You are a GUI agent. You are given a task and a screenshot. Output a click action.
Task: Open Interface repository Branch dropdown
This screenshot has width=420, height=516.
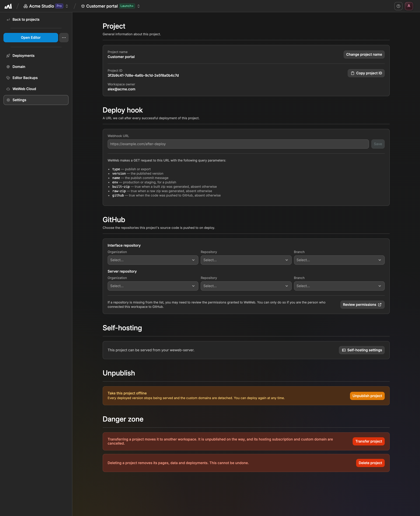click(339, 260)
